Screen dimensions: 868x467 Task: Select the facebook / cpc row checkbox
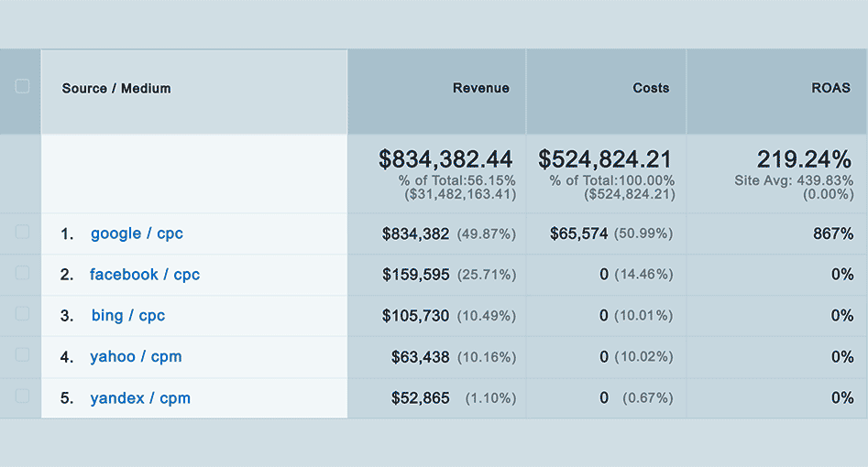pos(22,274)
